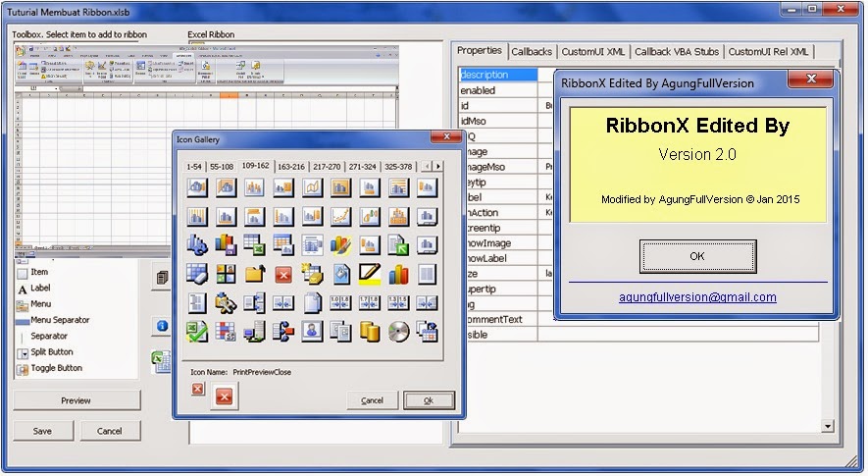
Task: Click OK in the RibbonX about dialog
Action: (697, 256)
